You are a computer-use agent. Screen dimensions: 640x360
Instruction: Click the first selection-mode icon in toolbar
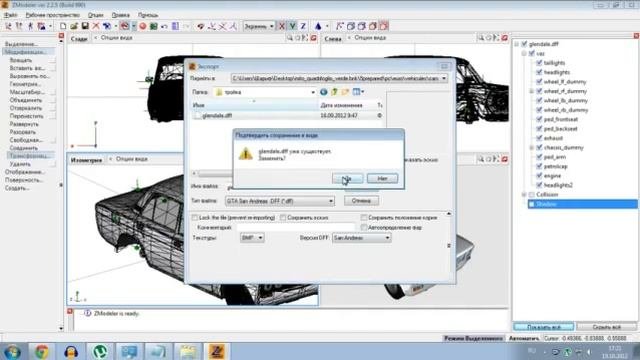click(x=8, y=26)
